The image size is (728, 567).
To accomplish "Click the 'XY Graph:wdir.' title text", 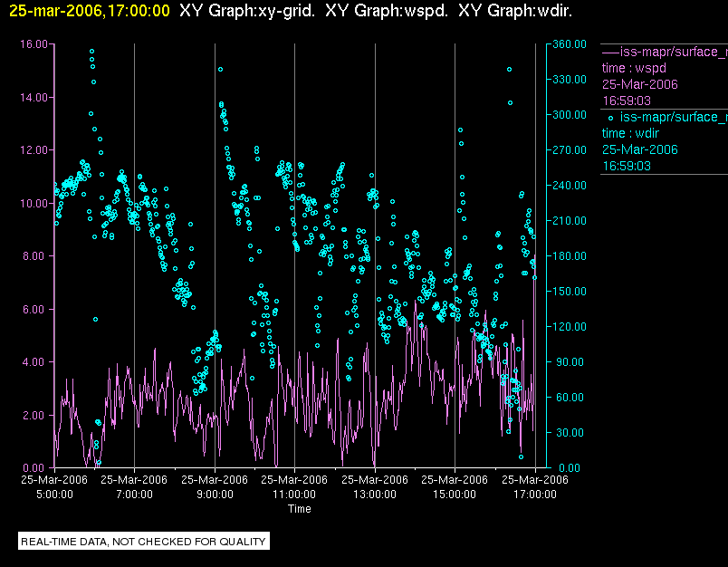I will pos(515,11).
